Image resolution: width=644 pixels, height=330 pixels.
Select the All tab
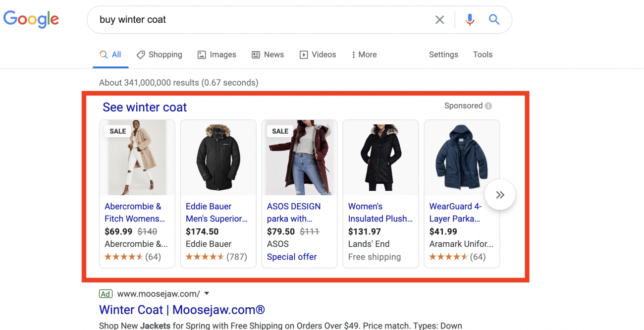tap(110, 55)
